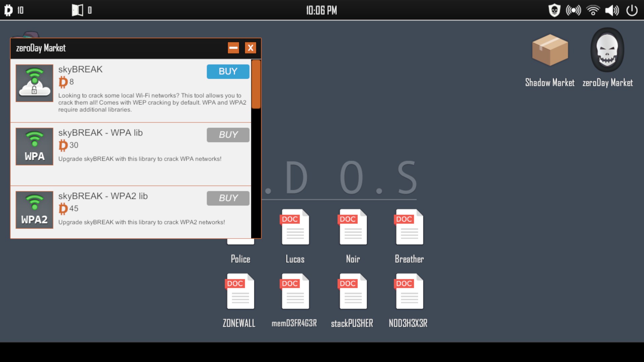
Task: Open the Shadow Market box icon
Action: pos(550,50)
